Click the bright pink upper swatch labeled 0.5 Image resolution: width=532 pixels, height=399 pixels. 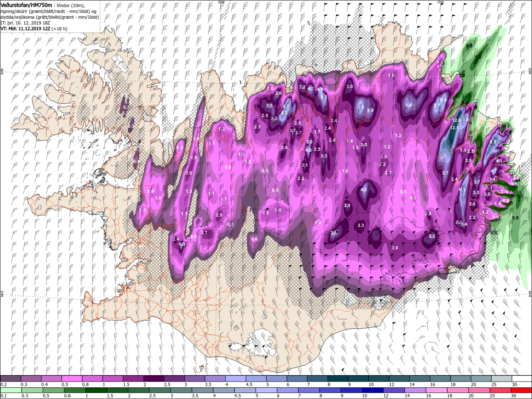72,379
